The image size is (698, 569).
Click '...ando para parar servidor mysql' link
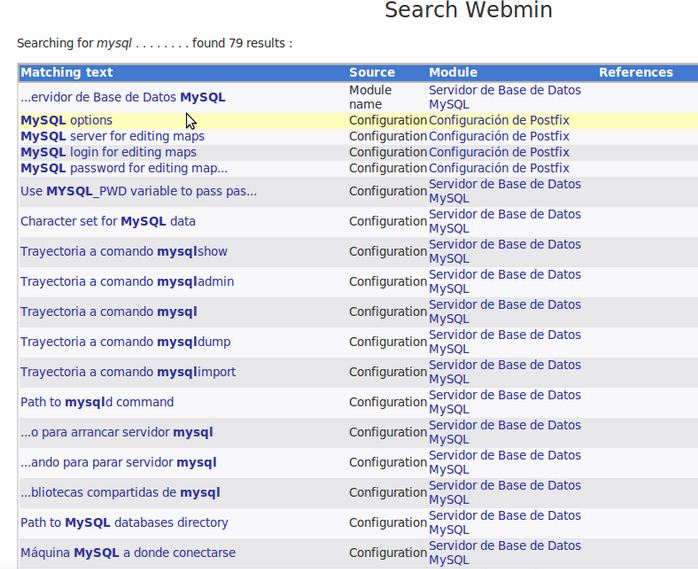coord(118,462)
